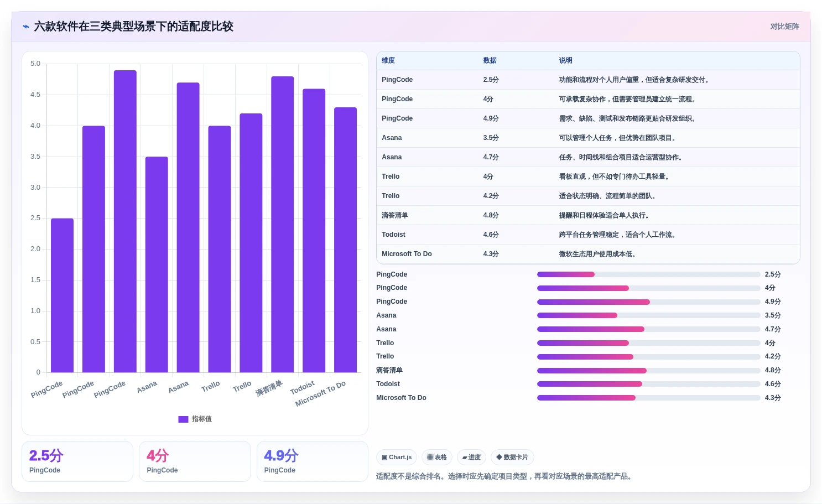
Task: Click the Microsoft To Do x-axis label
Action: point(321,393)
